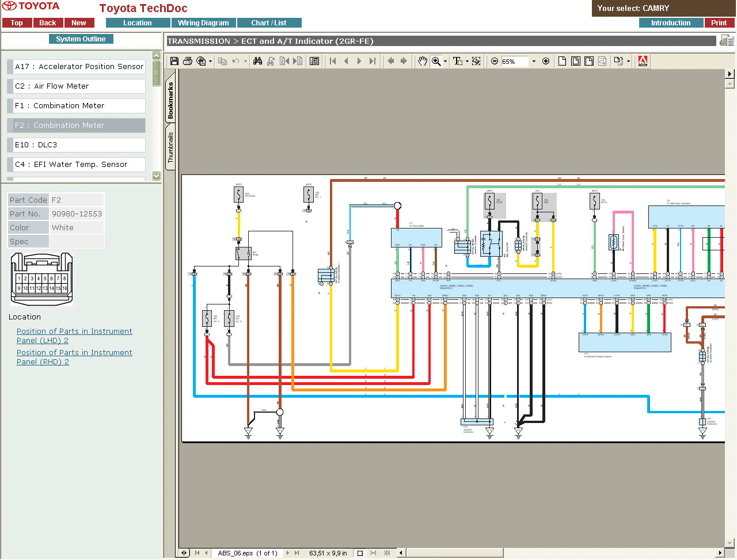
Task: Open the zoom percentage dropdown arrow
Action: pos(534,61)
